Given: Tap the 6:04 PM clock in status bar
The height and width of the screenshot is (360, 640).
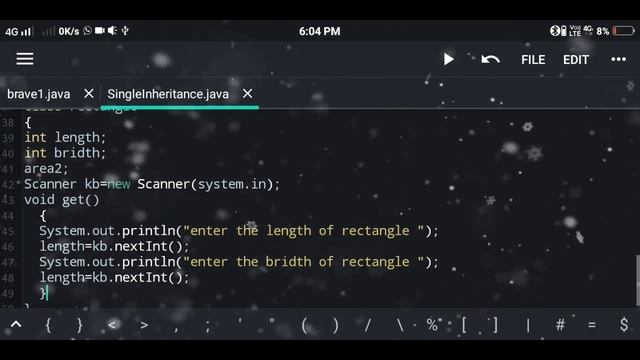Looking at the screenshot, I should pos(320,31).
